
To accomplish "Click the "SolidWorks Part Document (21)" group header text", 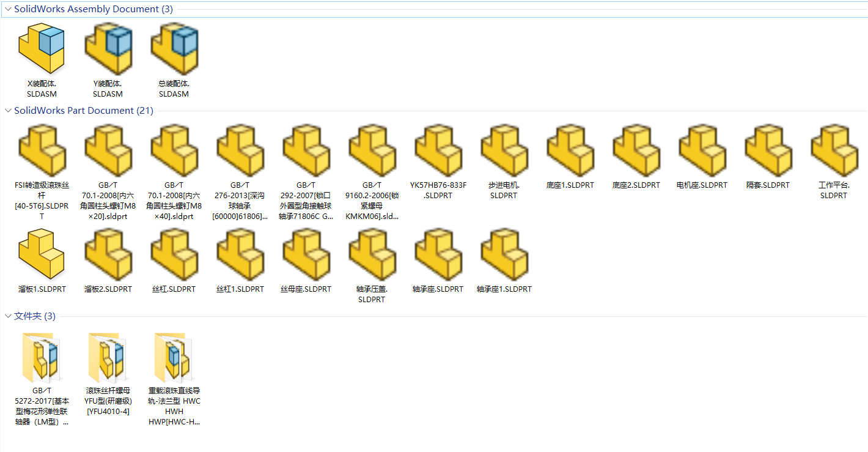I will point(84,111).
